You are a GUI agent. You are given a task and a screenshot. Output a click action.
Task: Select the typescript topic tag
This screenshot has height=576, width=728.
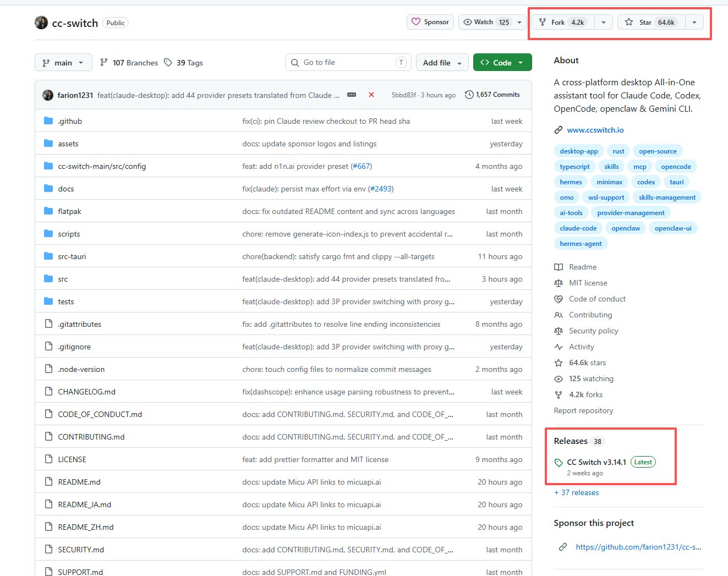pos(574,167)
